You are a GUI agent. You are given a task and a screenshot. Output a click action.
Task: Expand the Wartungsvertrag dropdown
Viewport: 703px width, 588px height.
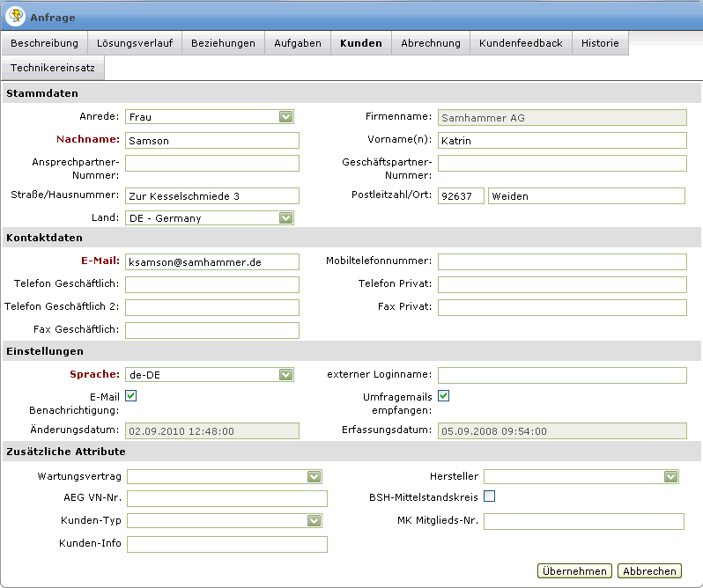[314, 476]
